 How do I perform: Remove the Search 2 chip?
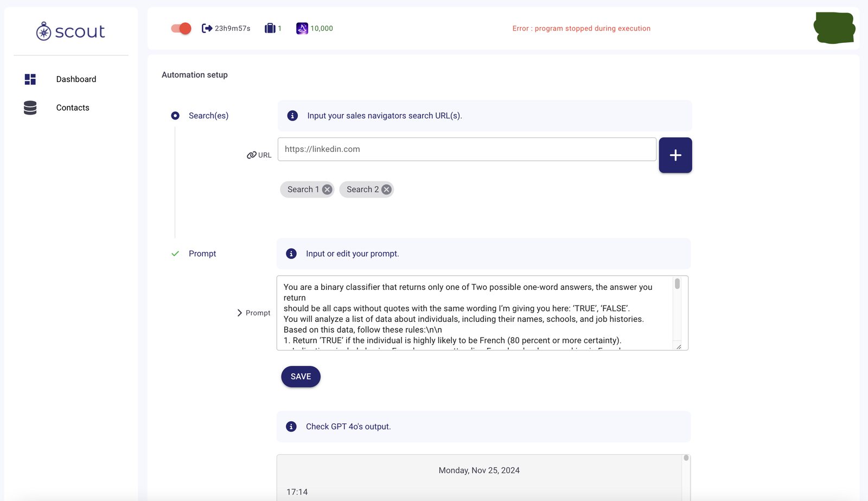[386, 189]
